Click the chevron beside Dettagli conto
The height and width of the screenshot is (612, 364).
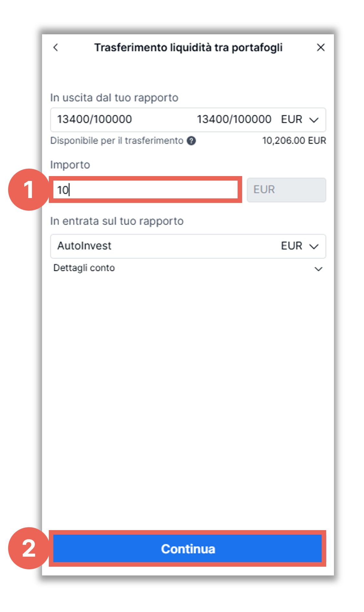tap(318, 269)
